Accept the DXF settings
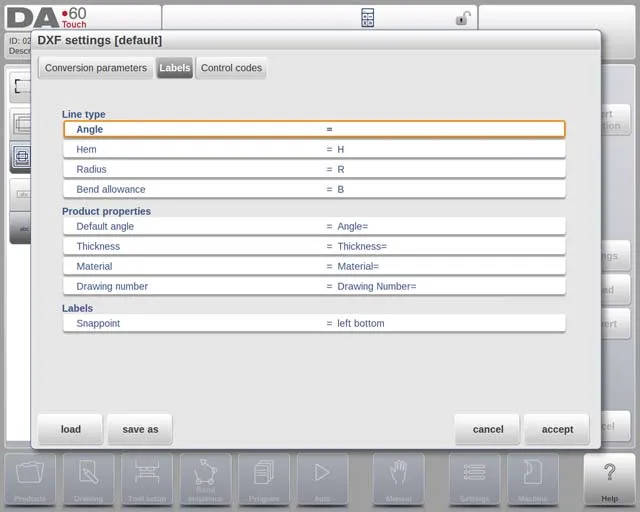This screenshot has width=640, height=512. pos(557,429)
